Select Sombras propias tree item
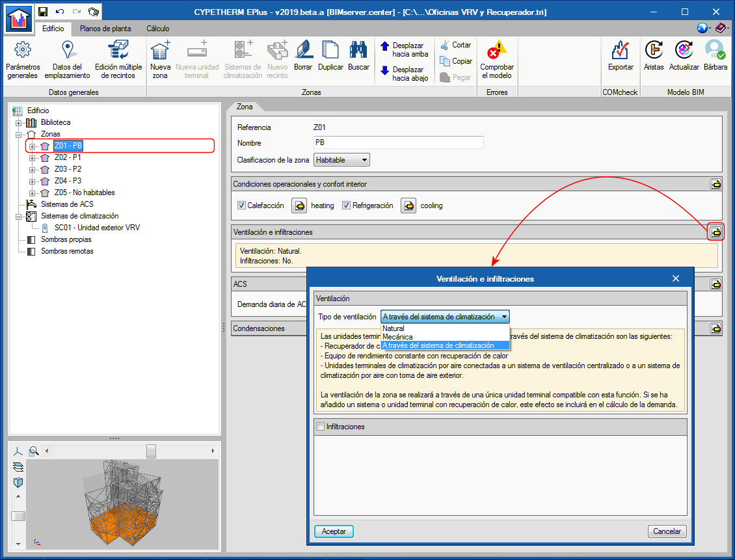The width and height of the screenshot is (735, 560). coord(66,239)
